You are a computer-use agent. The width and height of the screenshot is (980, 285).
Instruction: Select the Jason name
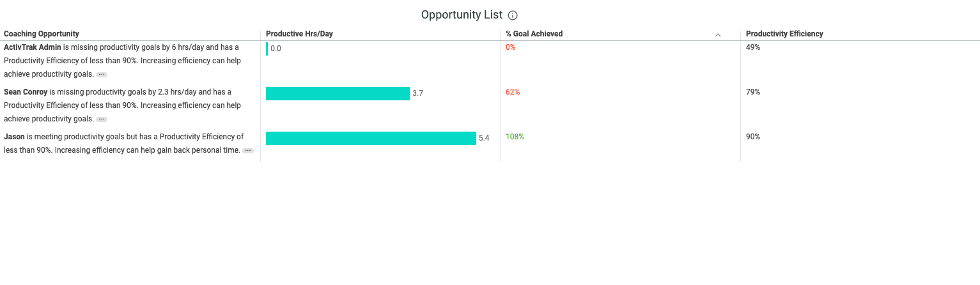pos(14,137)
